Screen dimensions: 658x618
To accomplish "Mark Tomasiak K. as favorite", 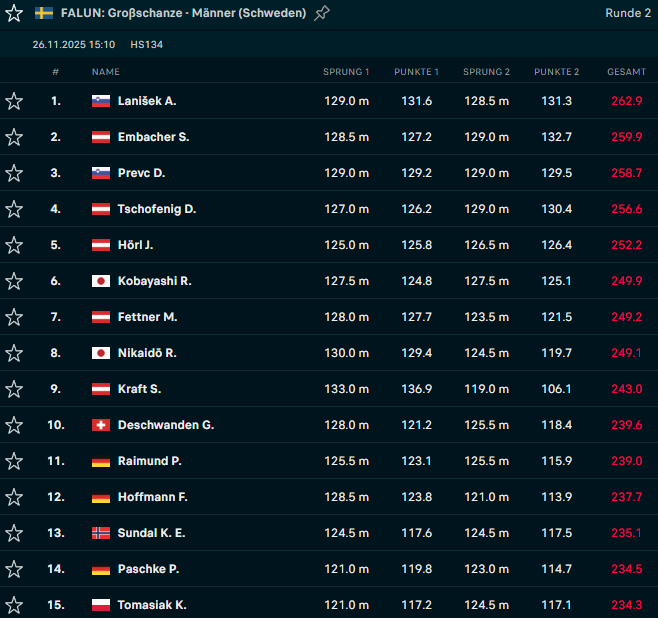I will coord(14,605).
